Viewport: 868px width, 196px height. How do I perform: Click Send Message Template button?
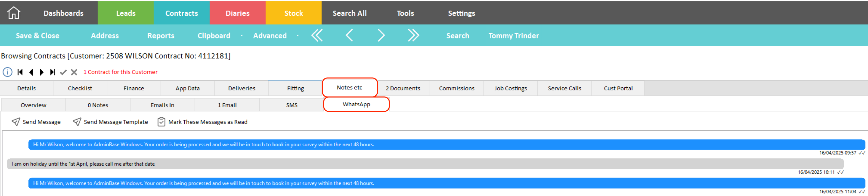(110, 122)
